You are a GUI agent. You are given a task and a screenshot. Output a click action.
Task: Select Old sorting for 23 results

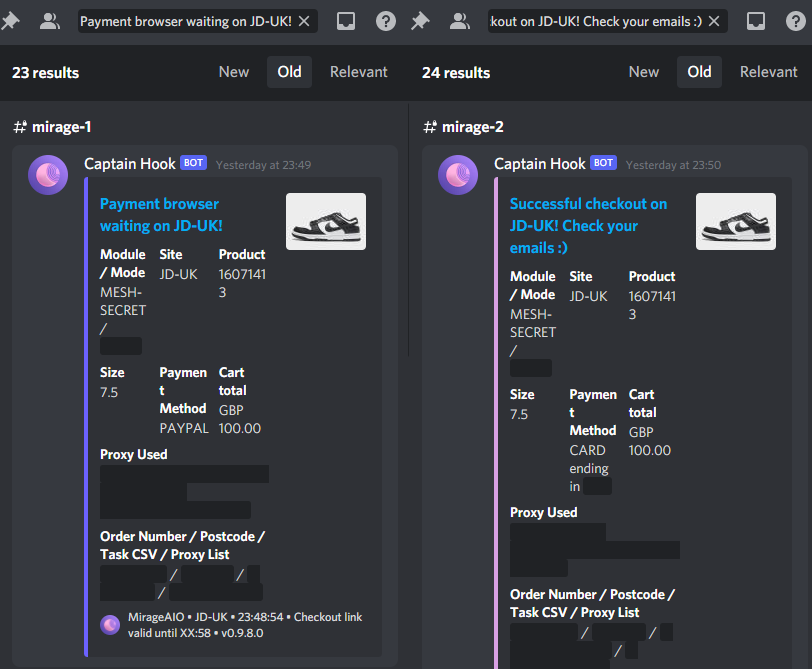[289, 72]
